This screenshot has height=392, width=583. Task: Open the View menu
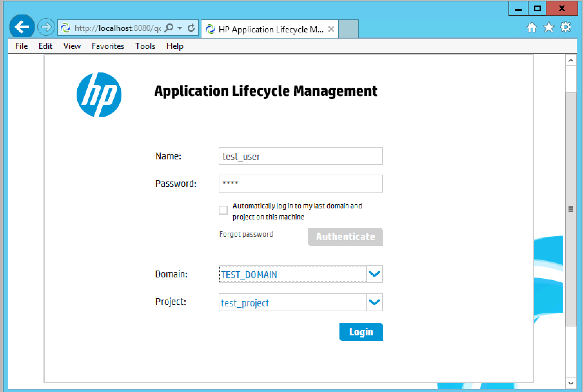[72, 46]
